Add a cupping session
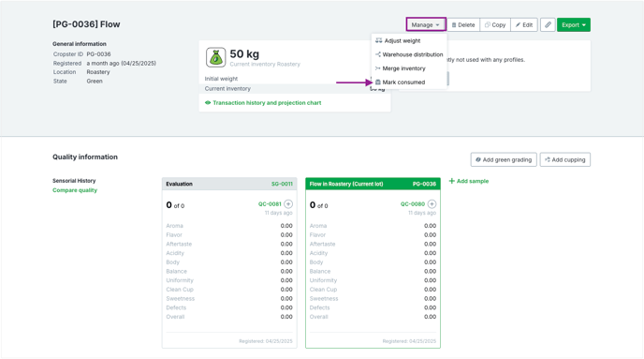The height and width of the screenshot is (359, 644). [565, 159]
